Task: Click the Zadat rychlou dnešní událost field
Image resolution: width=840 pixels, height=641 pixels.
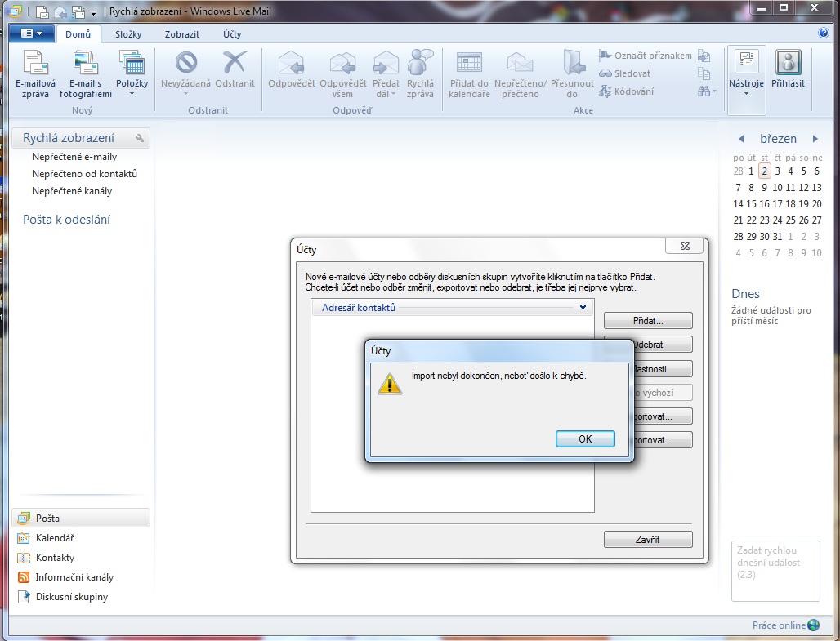Action: point(775,571)
